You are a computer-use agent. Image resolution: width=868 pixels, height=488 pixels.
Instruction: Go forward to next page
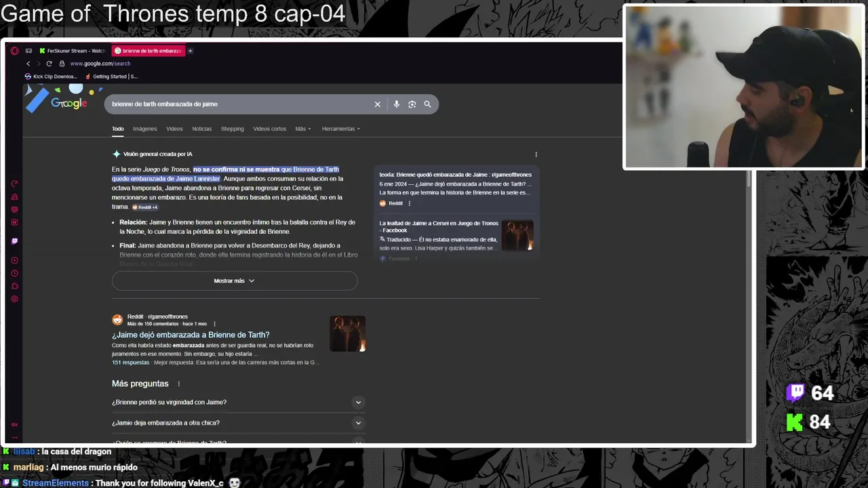coord(38,64)
